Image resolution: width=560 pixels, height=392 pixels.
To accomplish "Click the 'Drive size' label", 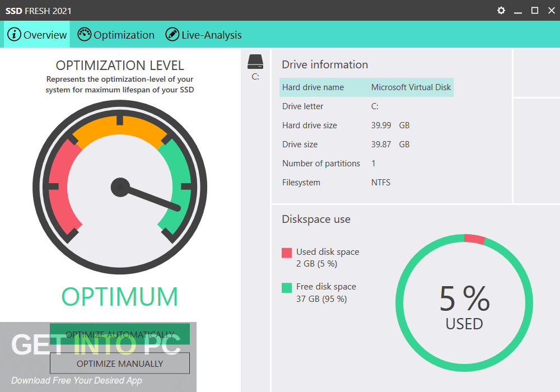I will pyautogui.click(x=300, y=144).
